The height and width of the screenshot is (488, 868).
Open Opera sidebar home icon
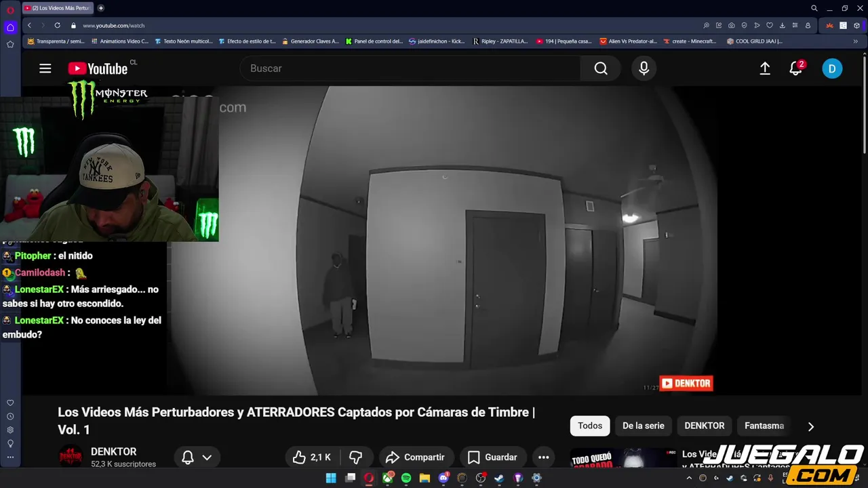click(10, 28)
